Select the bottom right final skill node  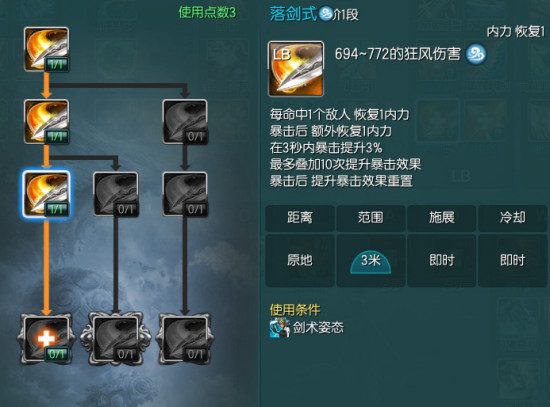click(185, 339)
